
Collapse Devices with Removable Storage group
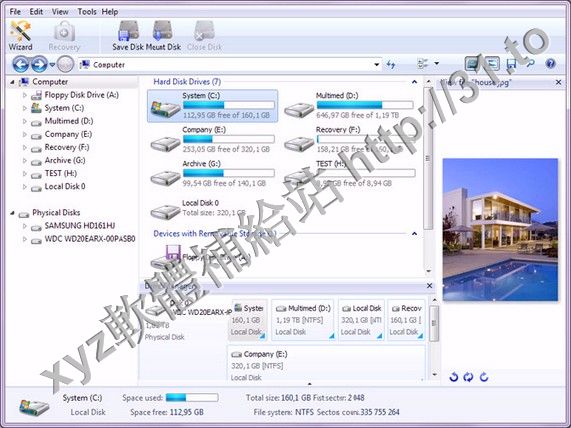414,234
